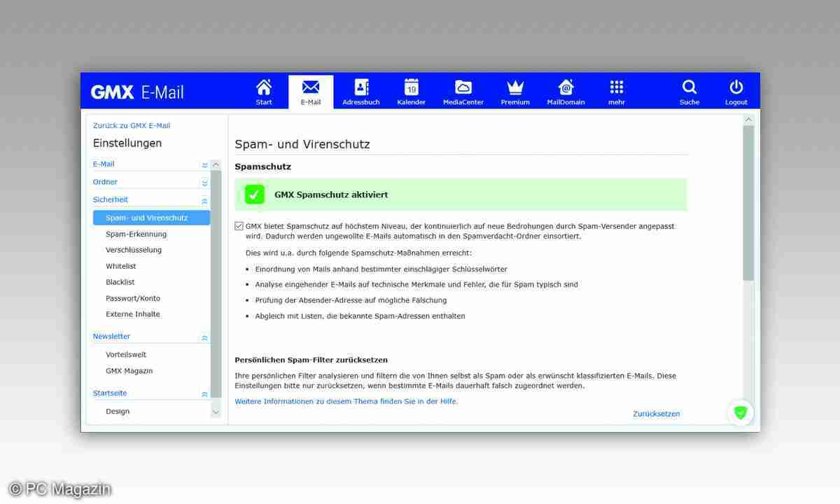Viewport: 840px width, 504px height.
Task: Open the Adressbuch
Action: (360, 91)
